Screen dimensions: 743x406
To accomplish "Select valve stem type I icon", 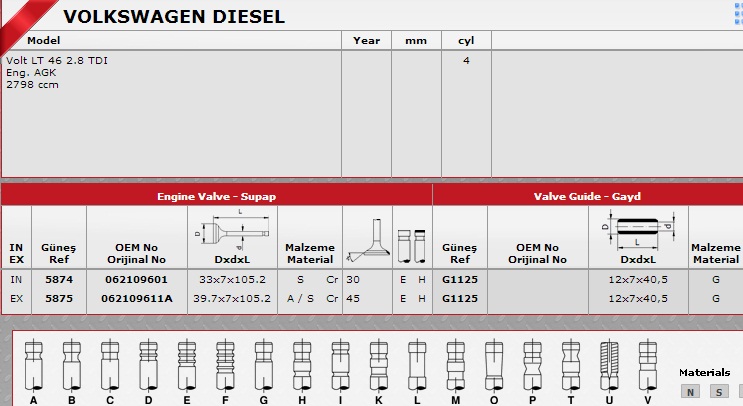I will tap(340, 365).
